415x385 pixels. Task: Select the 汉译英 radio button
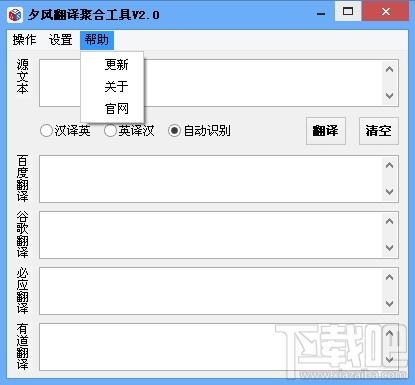pos(65,131)
